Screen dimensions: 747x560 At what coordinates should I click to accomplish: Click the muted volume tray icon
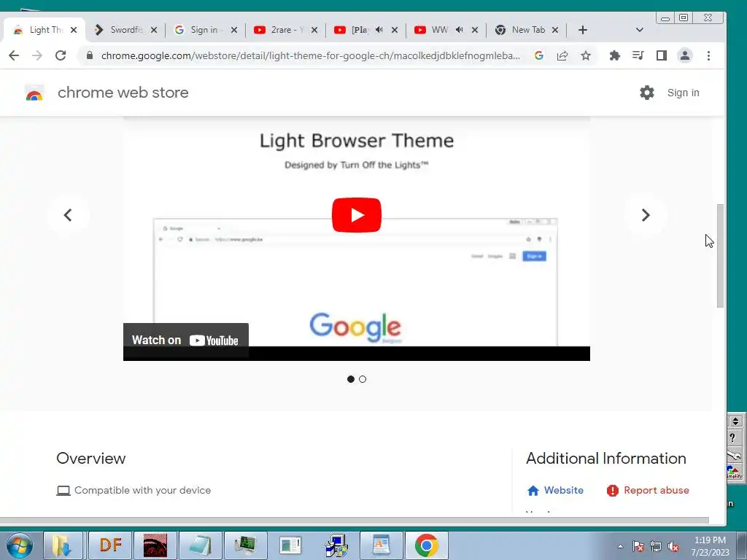[x=673, y=547]
